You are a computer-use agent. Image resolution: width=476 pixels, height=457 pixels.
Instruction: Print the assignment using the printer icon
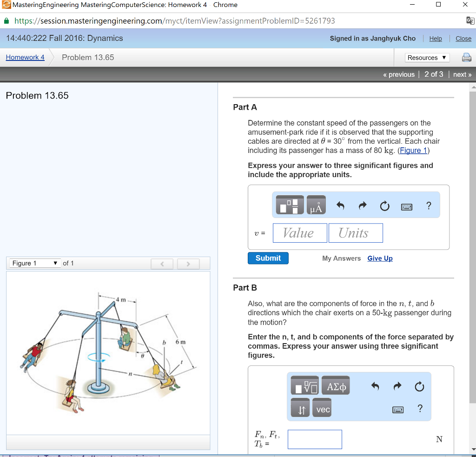[467, 57]
